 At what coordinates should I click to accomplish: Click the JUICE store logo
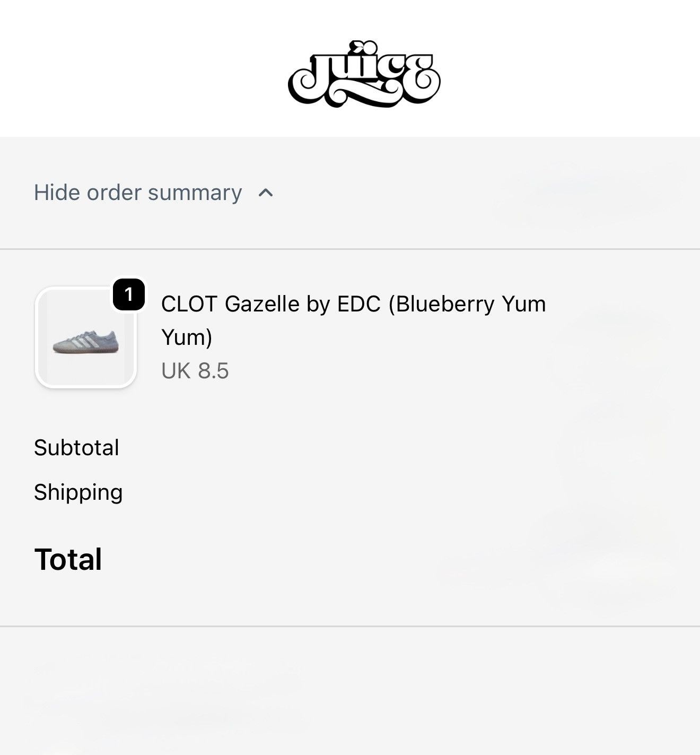click(364, 74)
